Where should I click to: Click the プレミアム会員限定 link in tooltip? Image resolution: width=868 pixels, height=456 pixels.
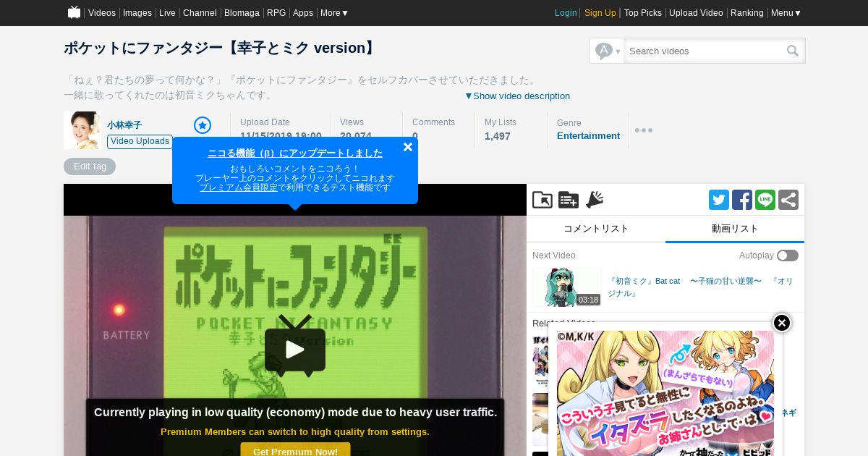[239, 187]
